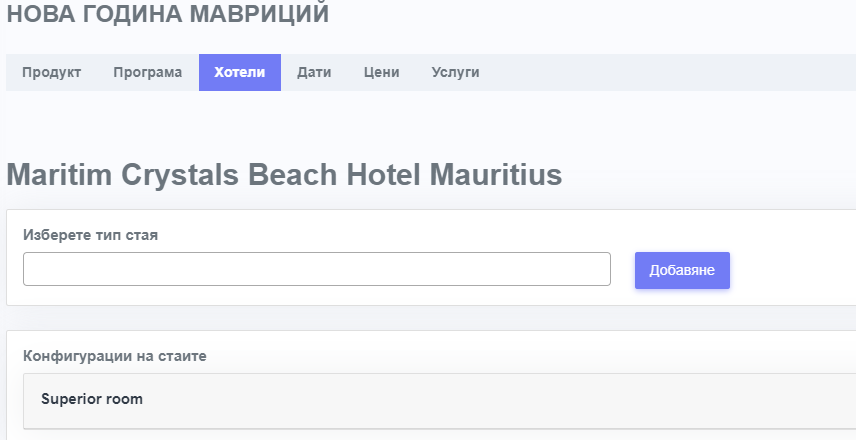Go to the Дати tab
The width and height of the screenshot is (856, 440).
tap(314, 73)
